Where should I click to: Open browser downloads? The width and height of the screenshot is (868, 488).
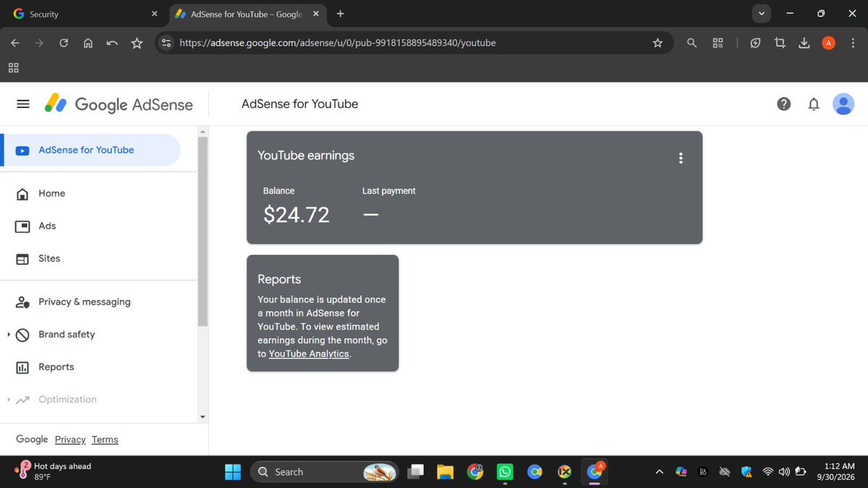click(x=804, y=43)
